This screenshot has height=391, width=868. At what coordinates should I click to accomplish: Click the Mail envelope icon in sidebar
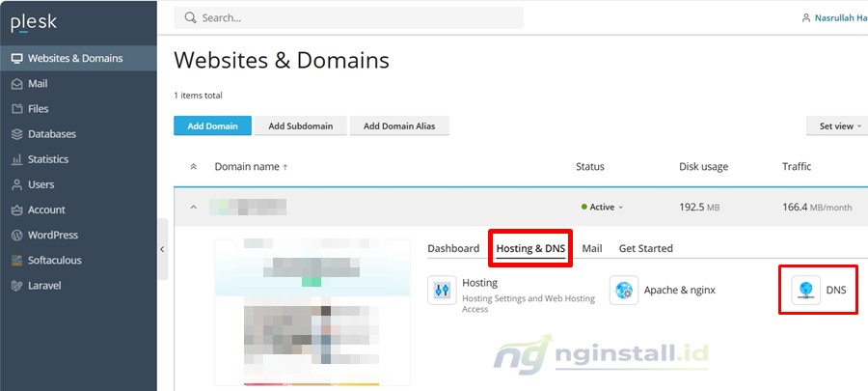pyautogui.click(x=17, y=84)
